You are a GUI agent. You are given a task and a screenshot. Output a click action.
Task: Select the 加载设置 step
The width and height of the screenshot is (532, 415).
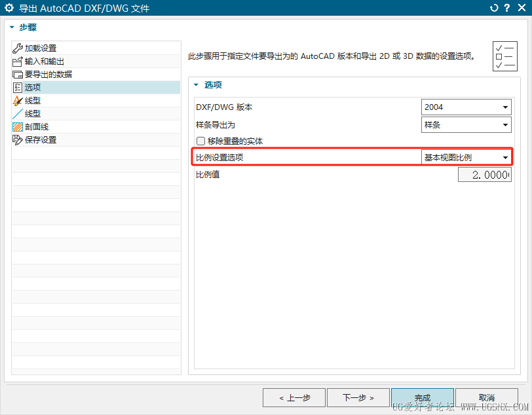coord(96,48)
